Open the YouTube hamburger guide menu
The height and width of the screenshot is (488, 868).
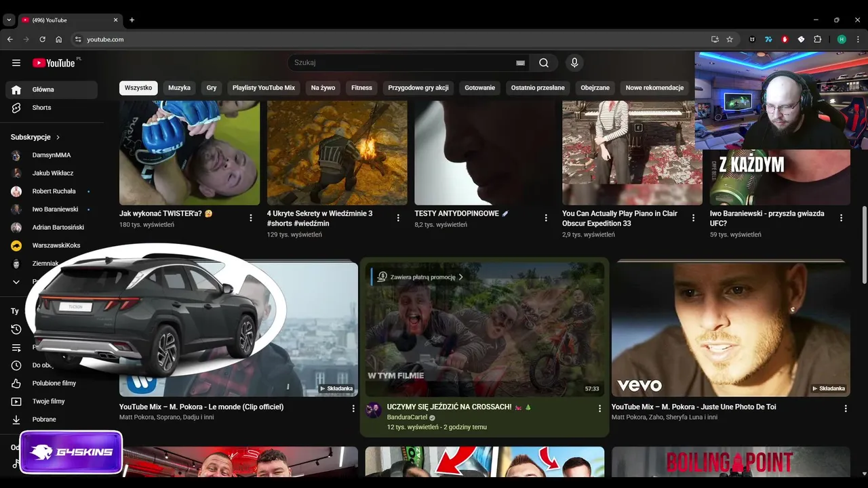point(16,63)
